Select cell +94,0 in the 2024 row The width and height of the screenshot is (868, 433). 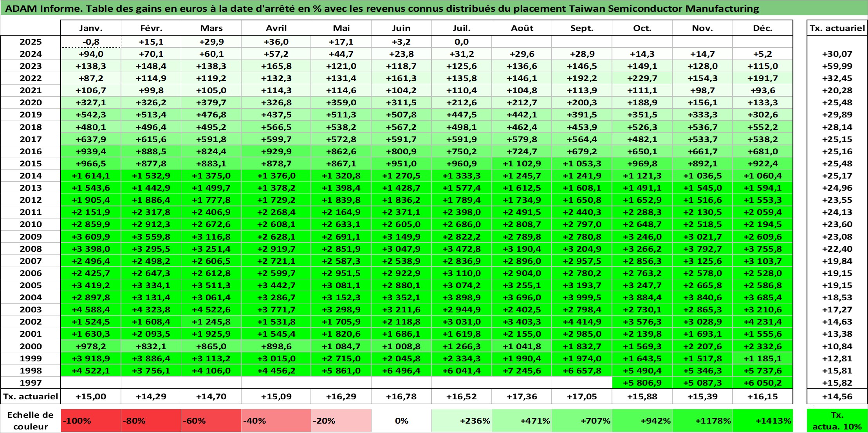(x=91, y=54)
